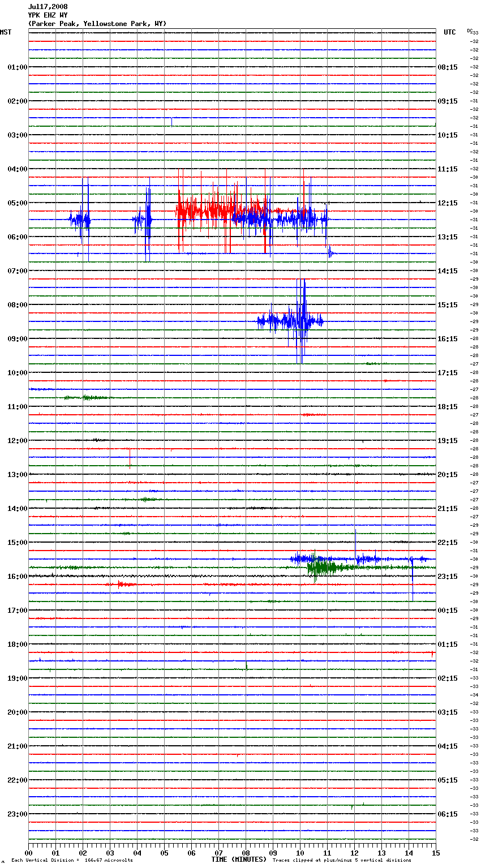Select the 15:00 MST time label
The width and height of the screenshot is (481, 868).
pos(17,543)
